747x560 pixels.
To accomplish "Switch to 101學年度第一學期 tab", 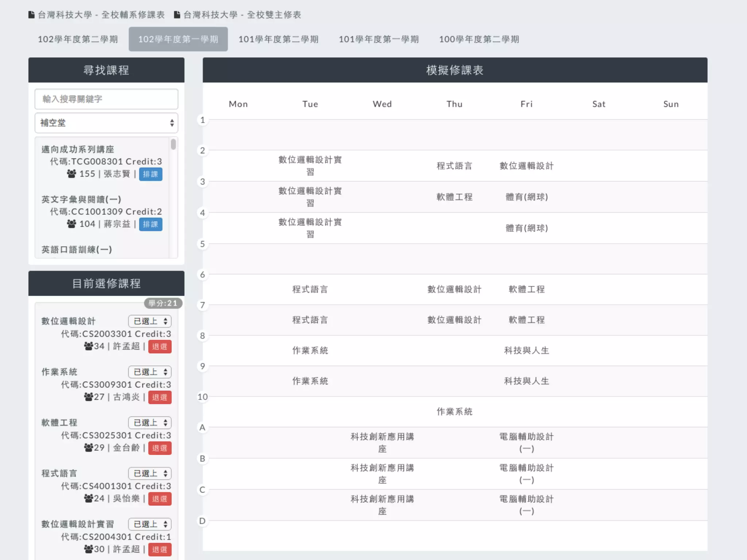I will (x=379, y=39).
